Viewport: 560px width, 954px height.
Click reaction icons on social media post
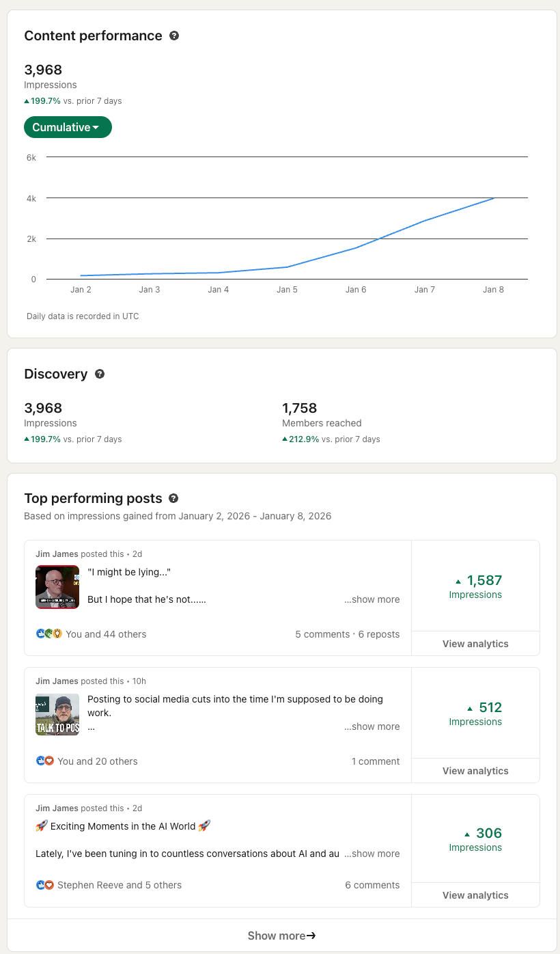(x=45, y=761)
